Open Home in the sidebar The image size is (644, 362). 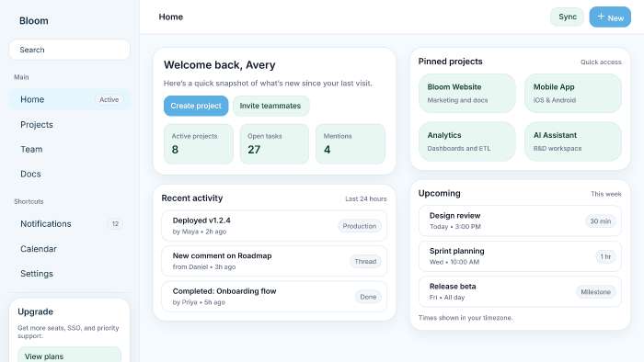(x=69, y=99)
